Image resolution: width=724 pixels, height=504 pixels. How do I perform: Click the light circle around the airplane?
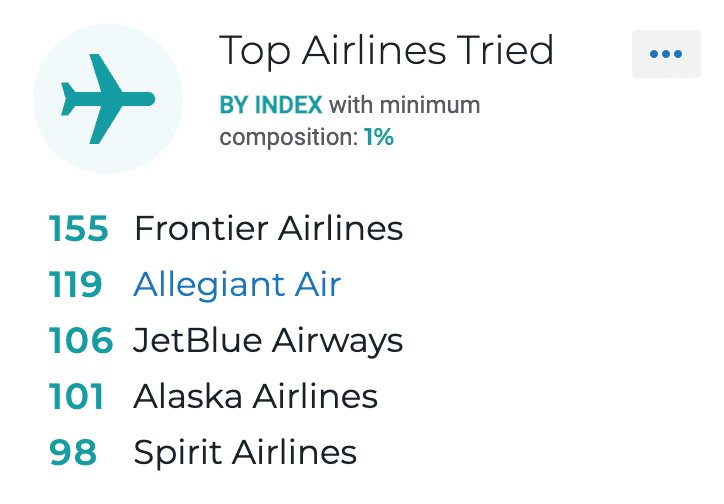click(x=108, y=99)
